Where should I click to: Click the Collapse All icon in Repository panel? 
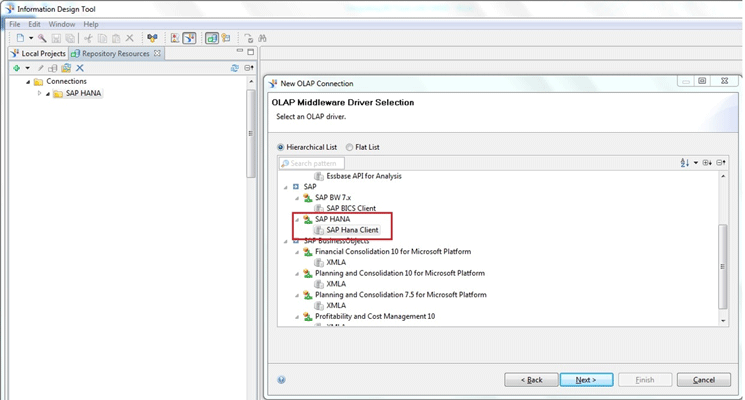coord(249,68)
